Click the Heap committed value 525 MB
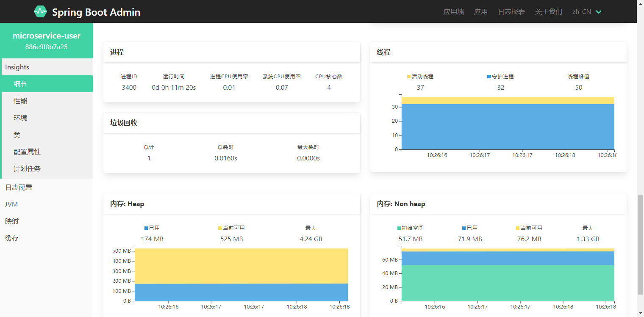The image size is (644, 317). coord(232,239)
